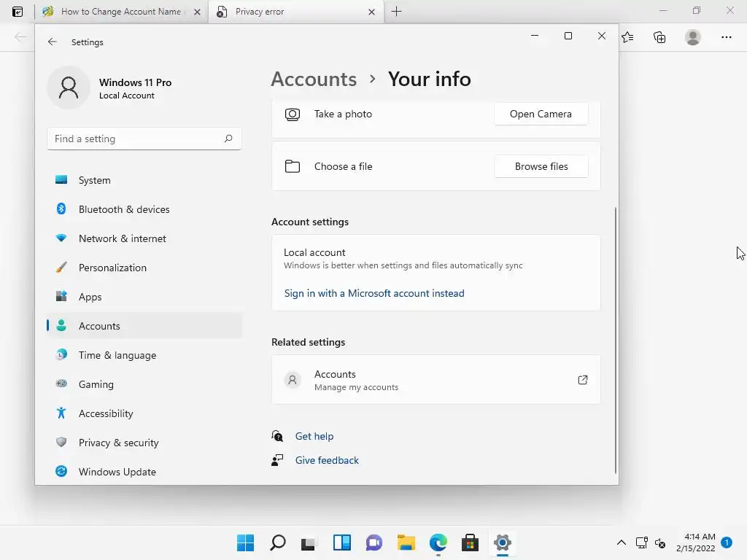Click the Privacy & security shield icon

61,442
